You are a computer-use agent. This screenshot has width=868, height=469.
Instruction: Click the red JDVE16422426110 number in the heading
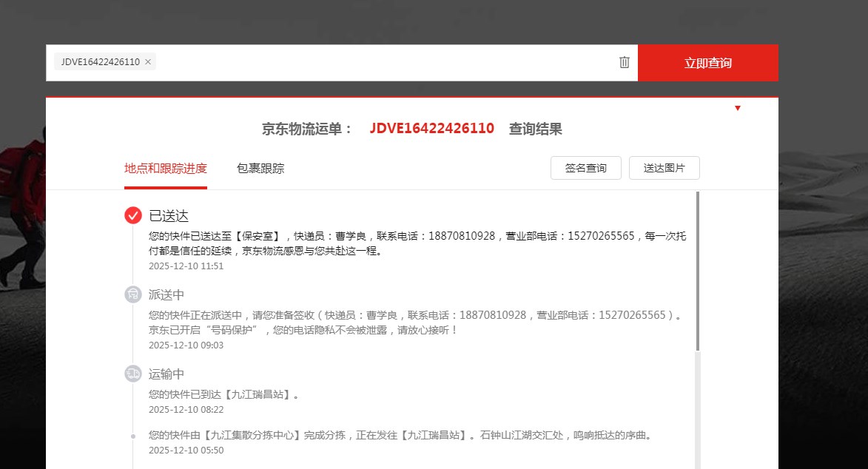point(431,129)
